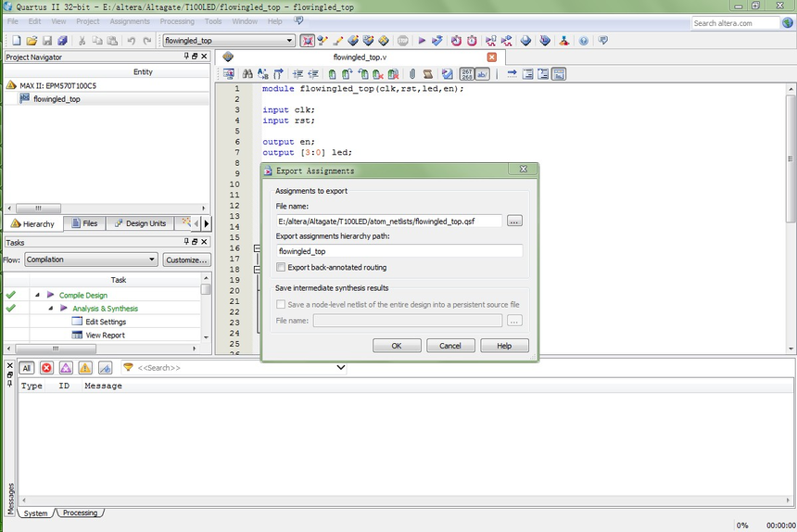
Task: Open the Processing menu
Action: (177, 21)
